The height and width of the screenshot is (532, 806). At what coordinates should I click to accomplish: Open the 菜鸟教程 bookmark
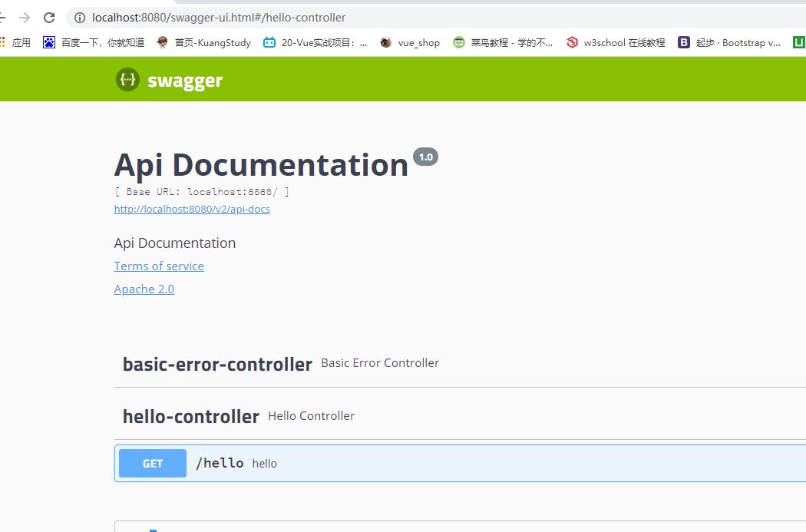coord(503,43)
